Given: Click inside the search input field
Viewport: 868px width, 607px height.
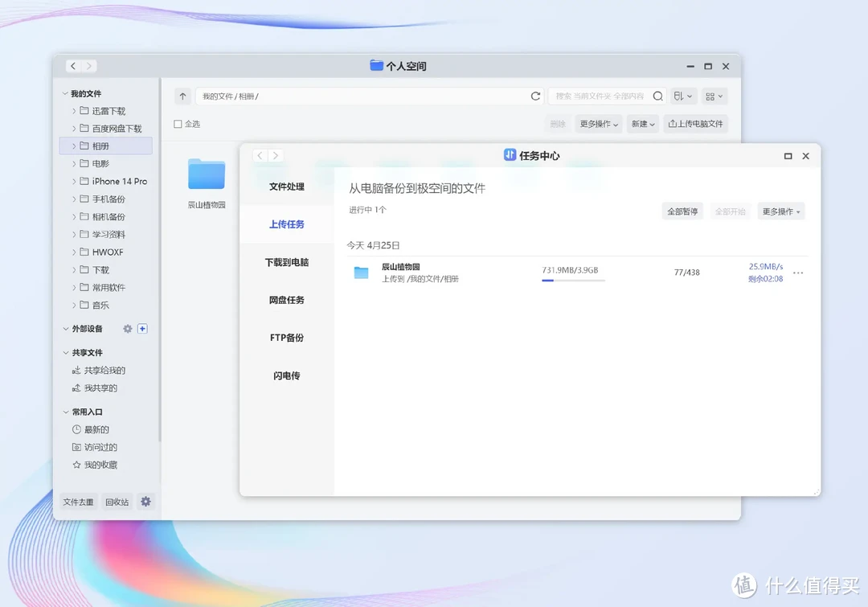Looking at the screenshot, I should click(603, 96).
